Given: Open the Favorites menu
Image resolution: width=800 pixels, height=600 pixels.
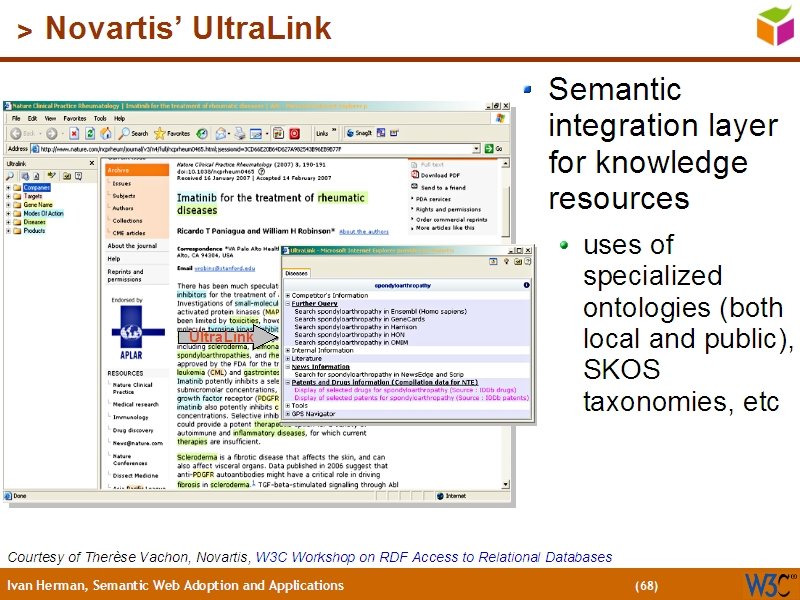Looking at the screenshot, I should point(75,118).
